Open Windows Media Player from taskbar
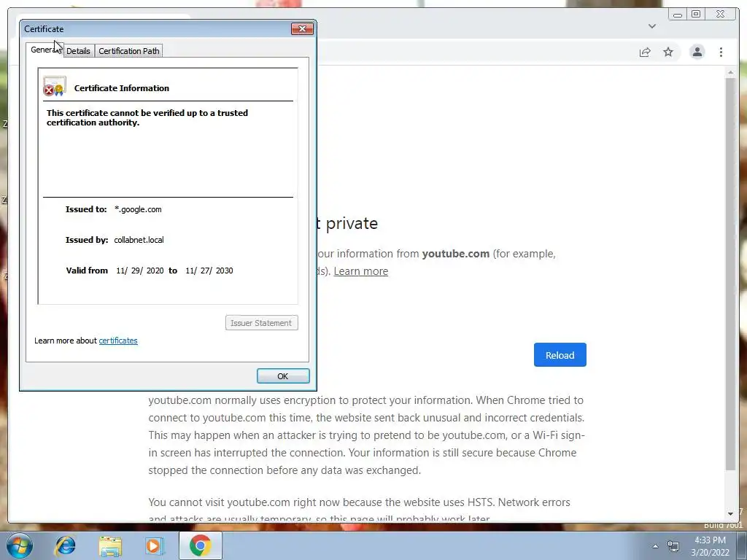The height and width of the screenshot is (560, 747). pyautogui.click(x=154, y=545)
